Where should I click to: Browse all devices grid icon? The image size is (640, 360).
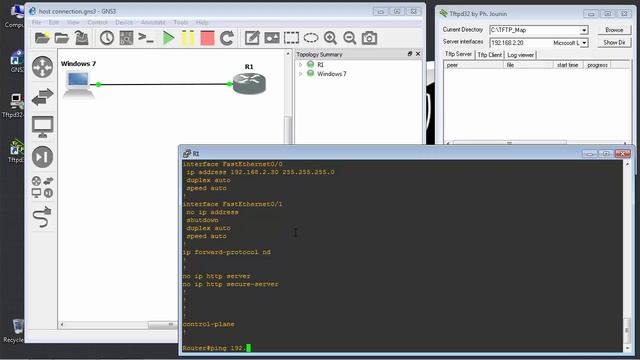(42, 187)
